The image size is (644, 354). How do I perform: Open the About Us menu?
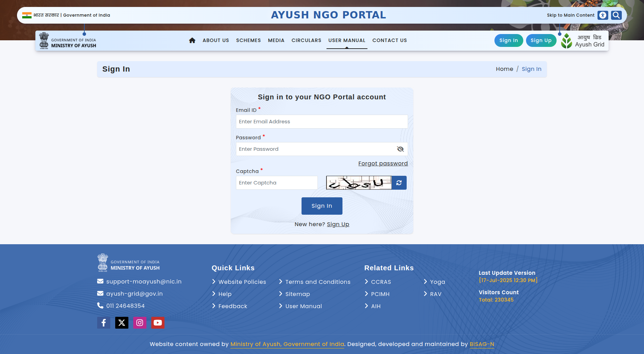coord(216,40)
